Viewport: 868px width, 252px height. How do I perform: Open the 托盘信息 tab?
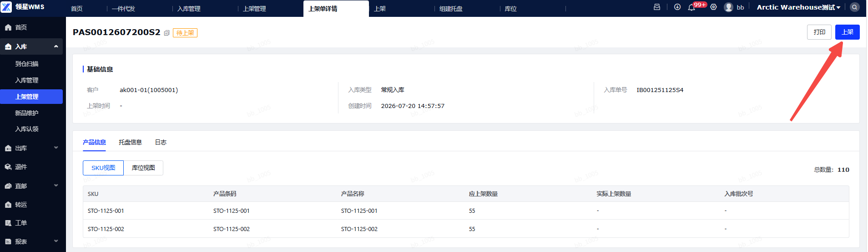pos(130,142)
